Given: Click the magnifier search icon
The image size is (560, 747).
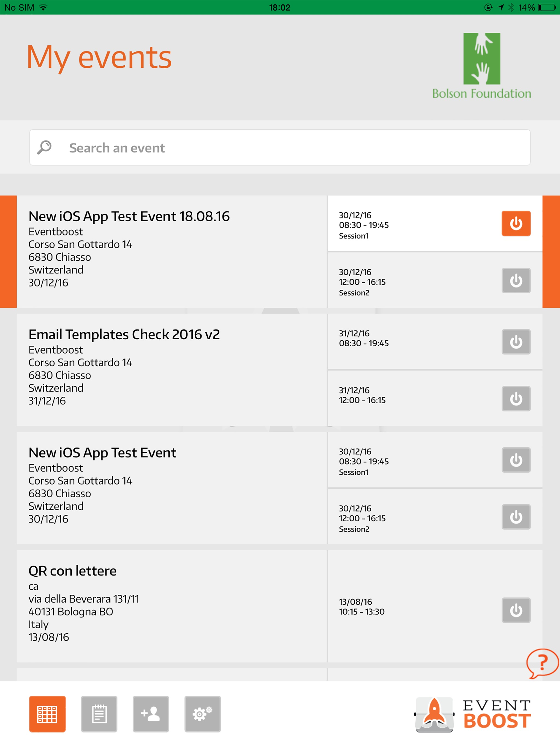Looking at the screenshot, I should (44, 148).
